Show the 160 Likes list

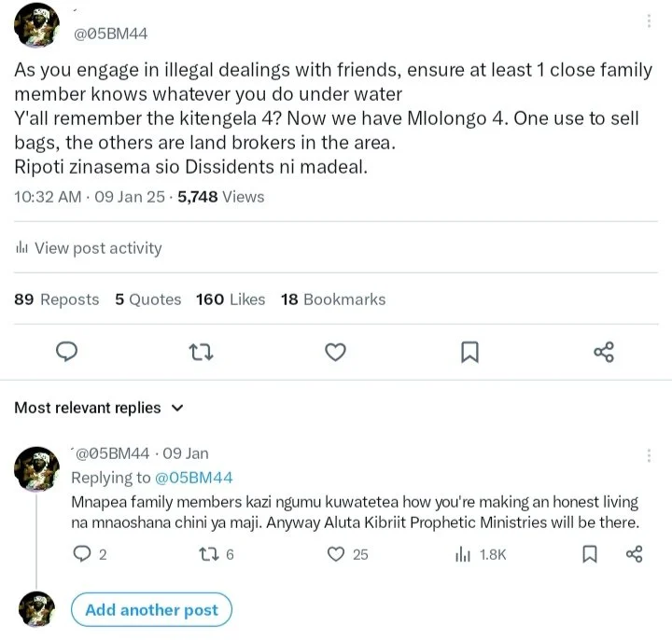[231, 299]
